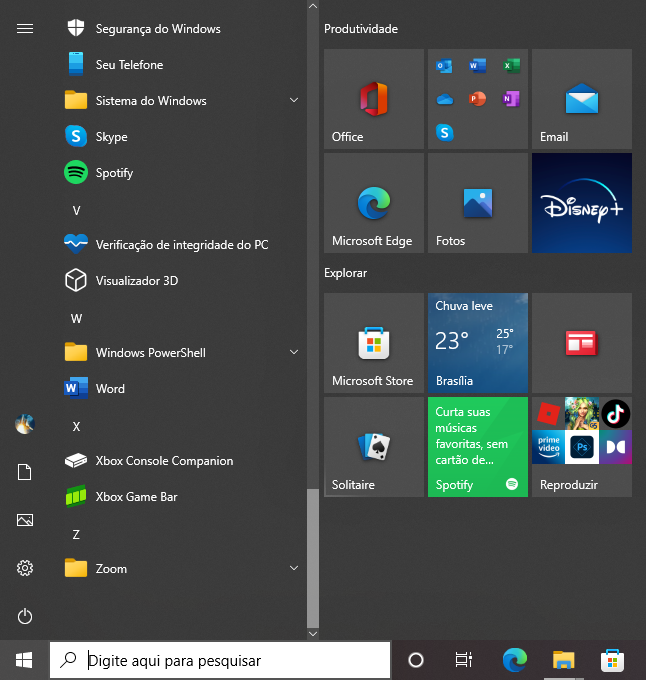This screenshot has width=646, height=680.
Task: Open Task View on the taskbar
Action: click(463, 660)
